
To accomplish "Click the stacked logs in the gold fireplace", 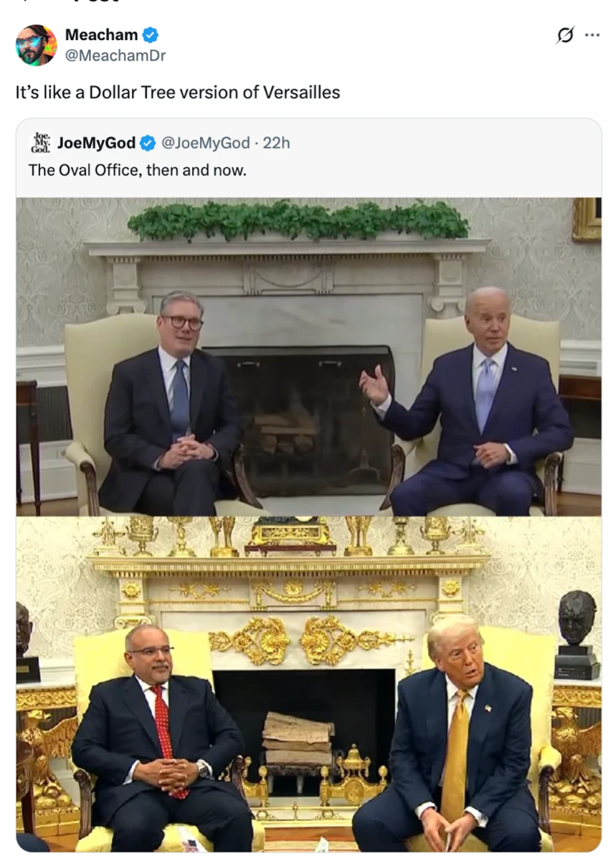I will tap(297, 738).
